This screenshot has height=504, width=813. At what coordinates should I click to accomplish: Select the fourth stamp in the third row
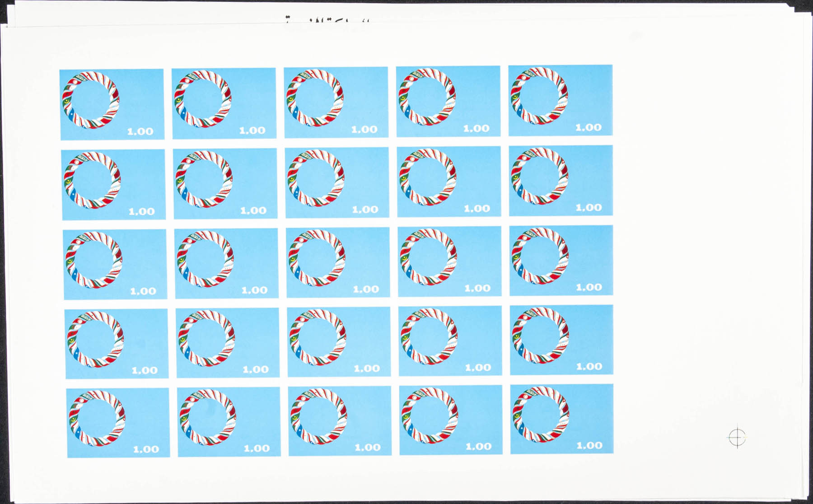(449, 261)
